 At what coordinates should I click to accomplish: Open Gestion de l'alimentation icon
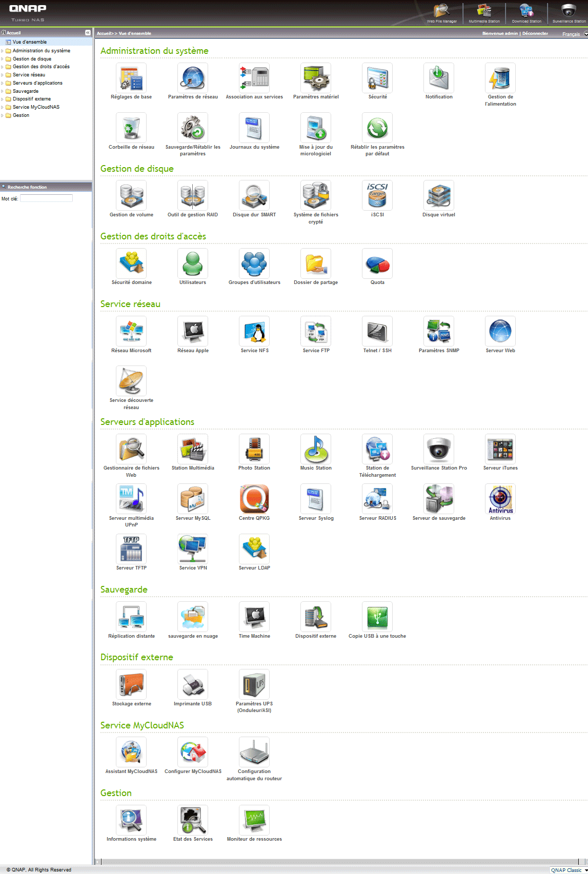coord(500,77)
